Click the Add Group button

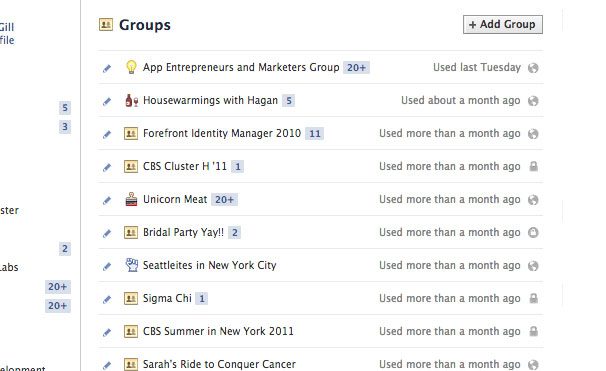coord(503,24)
